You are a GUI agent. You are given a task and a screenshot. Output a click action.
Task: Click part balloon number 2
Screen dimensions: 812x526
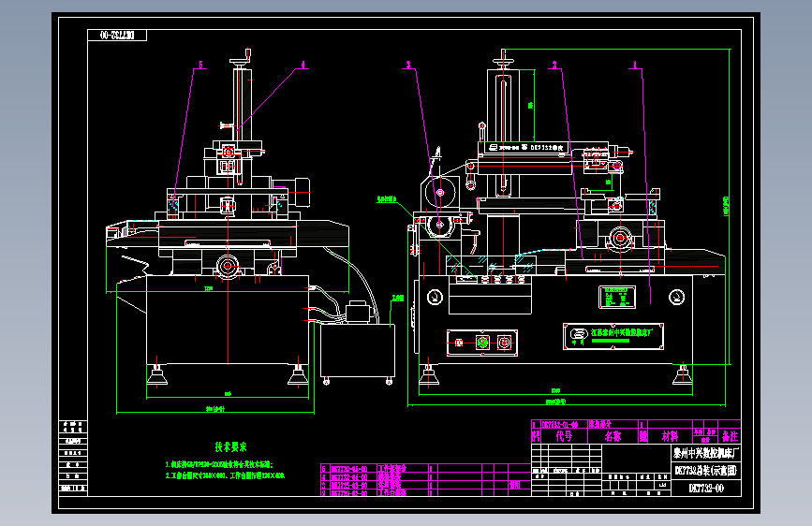(x=554, y=65)
